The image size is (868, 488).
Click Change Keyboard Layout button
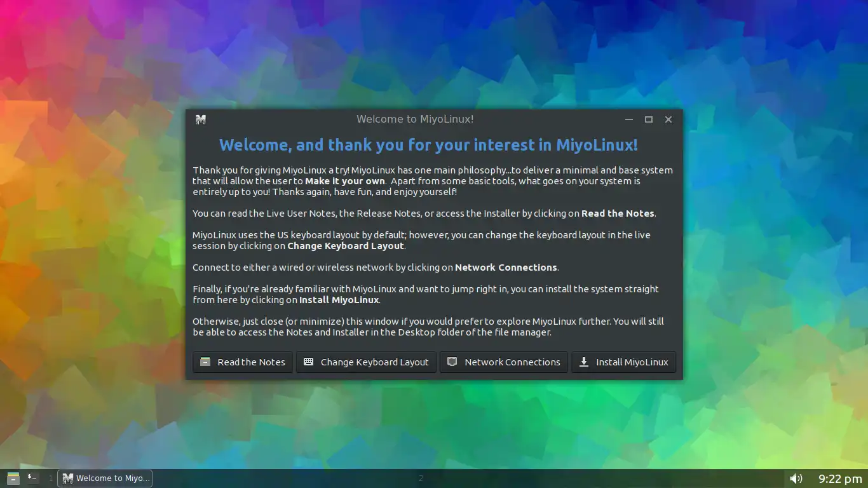point(366,362)
